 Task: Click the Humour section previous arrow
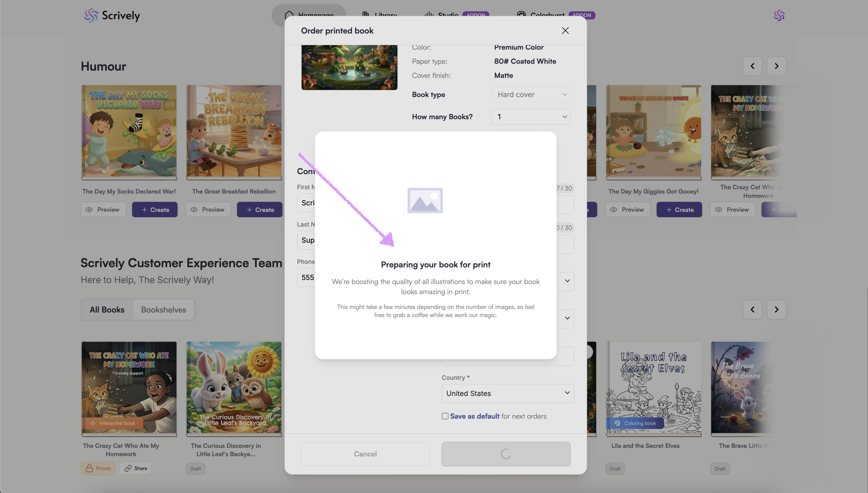(x=752, y=66)
